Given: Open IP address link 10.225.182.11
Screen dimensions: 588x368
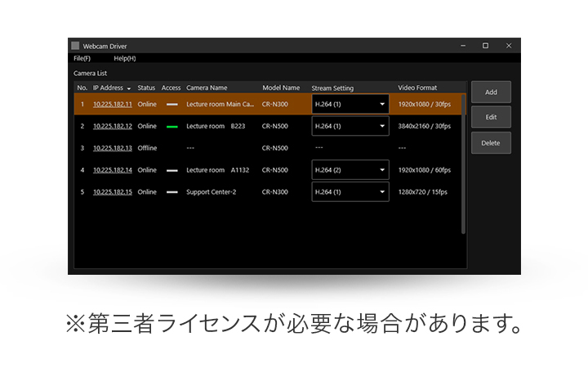Looking at the screenshot, I should pyautogui.click(x=112, y=105).
